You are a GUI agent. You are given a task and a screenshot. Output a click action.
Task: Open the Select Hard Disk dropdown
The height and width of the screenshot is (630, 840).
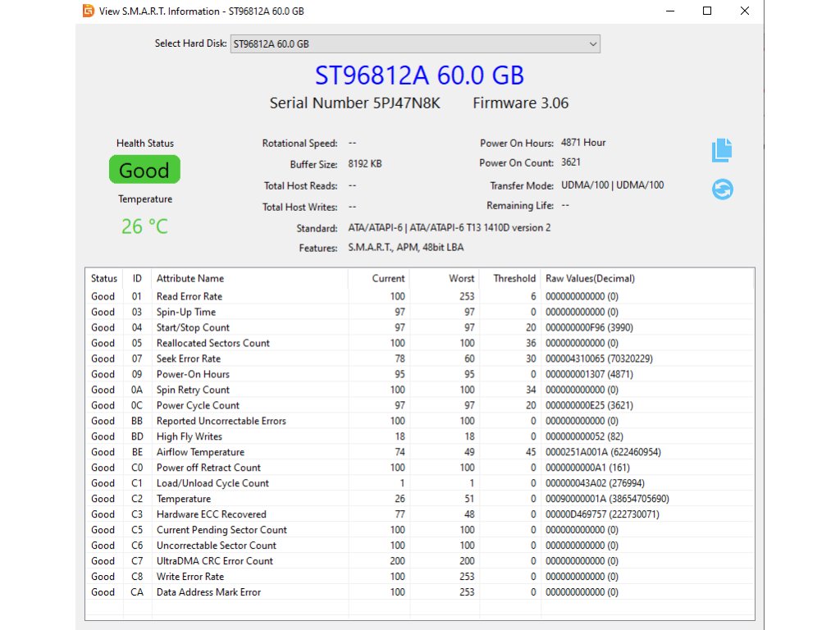415,44
